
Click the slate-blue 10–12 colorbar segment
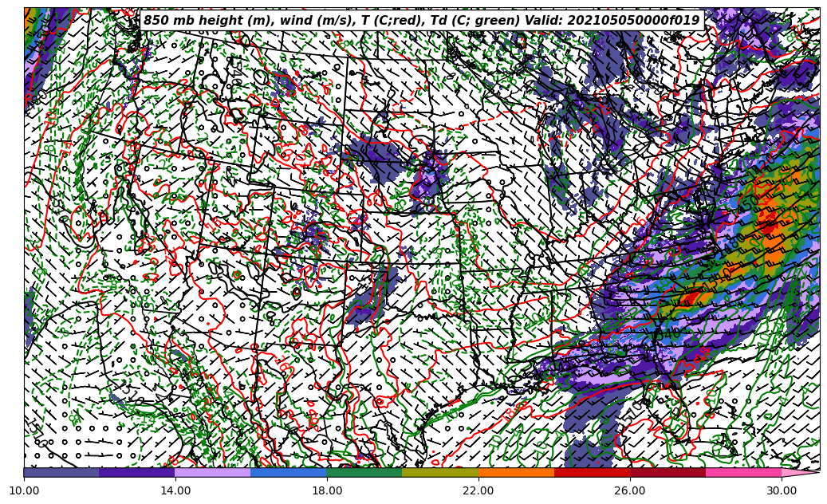click(61, 472)
